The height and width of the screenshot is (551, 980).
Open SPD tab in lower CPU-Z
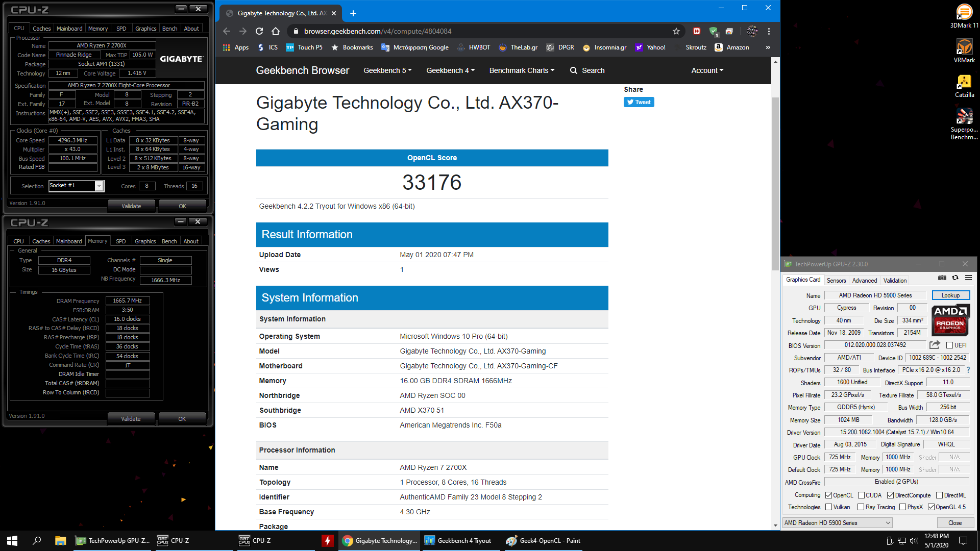pos(120,241)
